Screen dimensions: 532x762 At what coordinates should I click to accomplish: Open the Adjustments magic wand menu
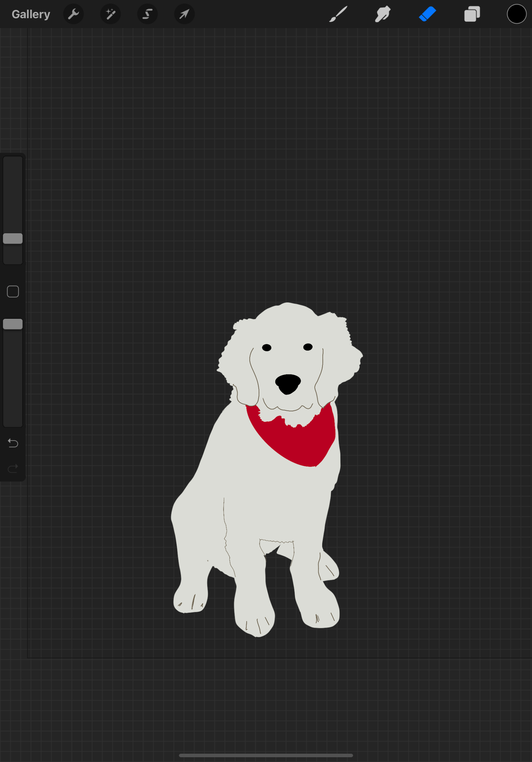click(110, 14)
